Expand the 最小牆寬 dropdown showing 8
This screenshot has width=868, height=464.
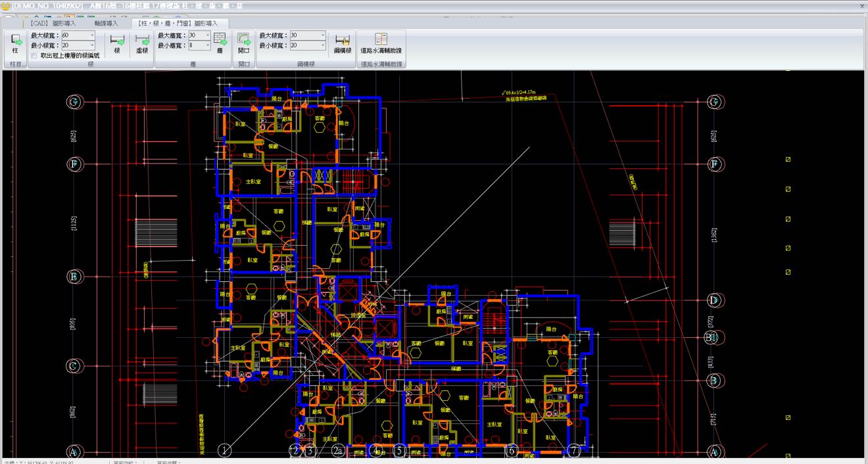pyautogui.click(x=207, y=46)
